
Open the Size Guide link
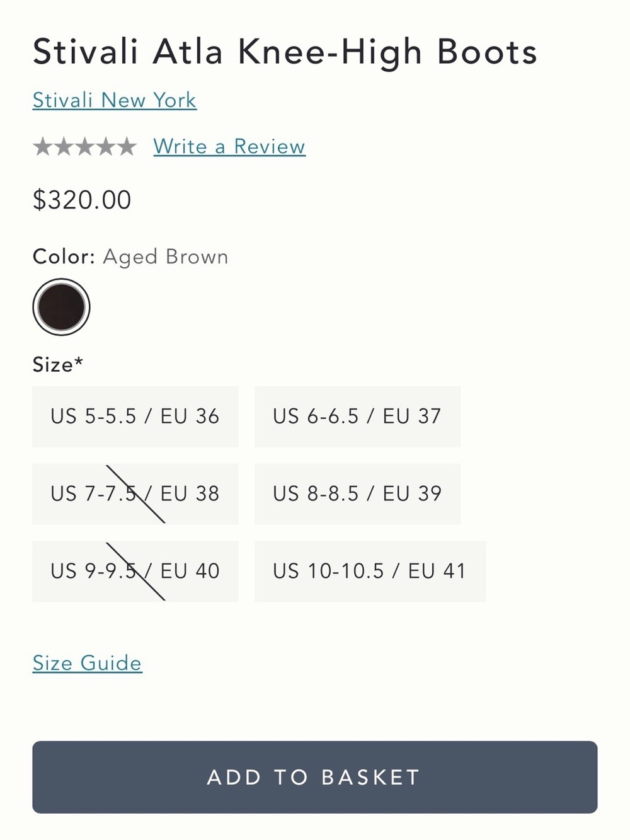pyautogui.click(x=88, y=663)
